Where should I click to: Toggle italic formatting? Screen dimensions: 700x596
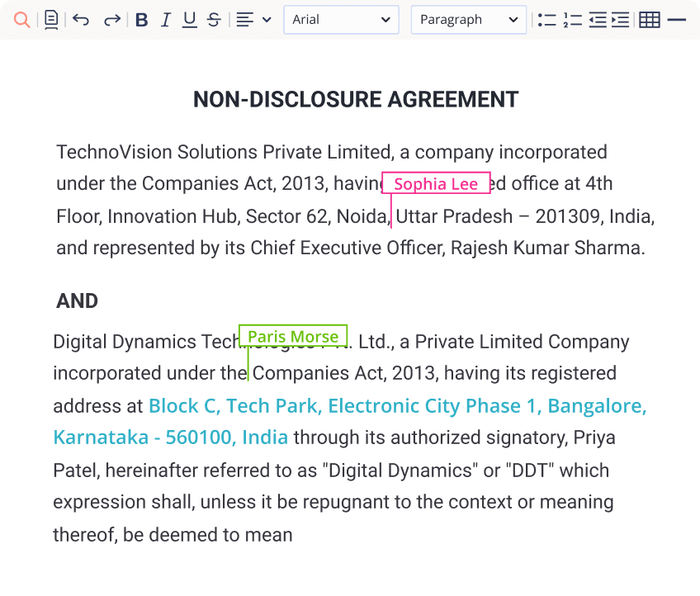point(166,20)
